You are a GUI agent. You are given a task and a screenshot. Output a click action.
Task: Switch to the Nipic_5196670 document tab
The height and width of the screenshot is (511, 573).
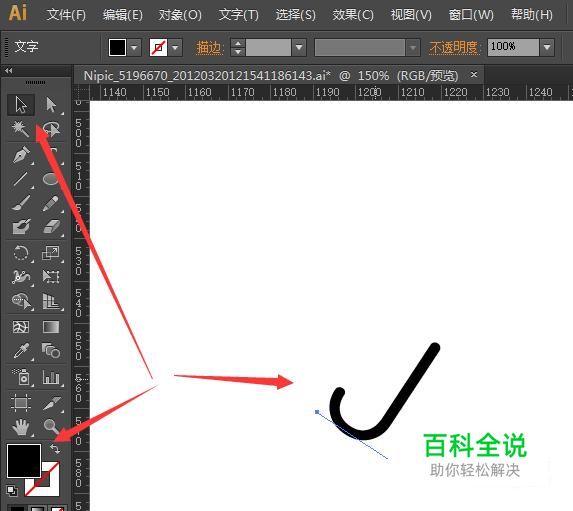click(271, 76)
